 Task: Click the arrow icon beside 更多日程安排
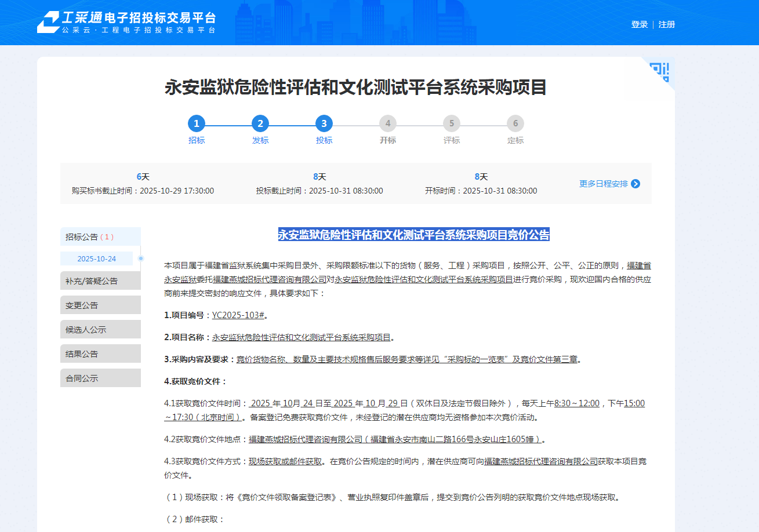[x=635, y=184]
